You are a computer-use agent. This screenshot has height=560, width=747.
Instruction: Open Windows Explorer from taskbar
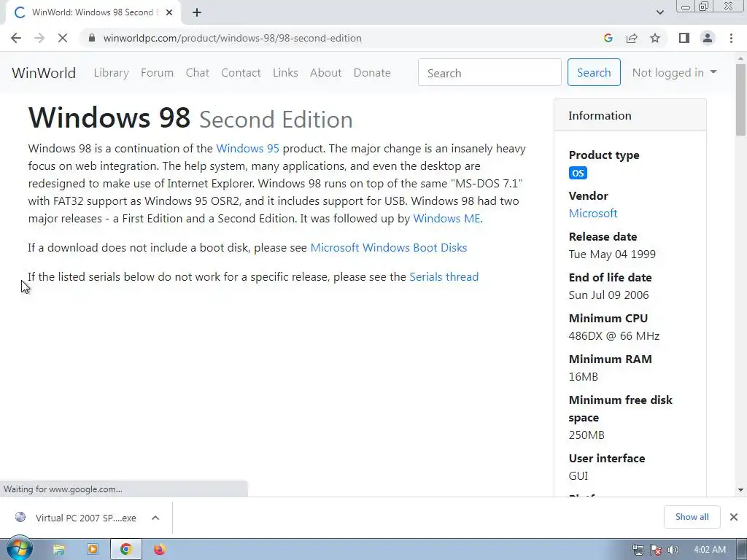point(58,550)
